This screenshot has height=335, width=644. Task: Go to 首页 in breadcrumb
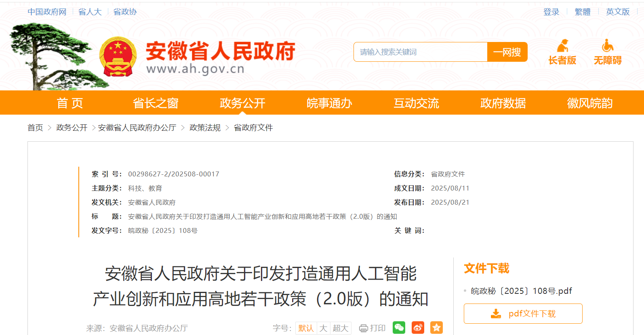point(35,128)
